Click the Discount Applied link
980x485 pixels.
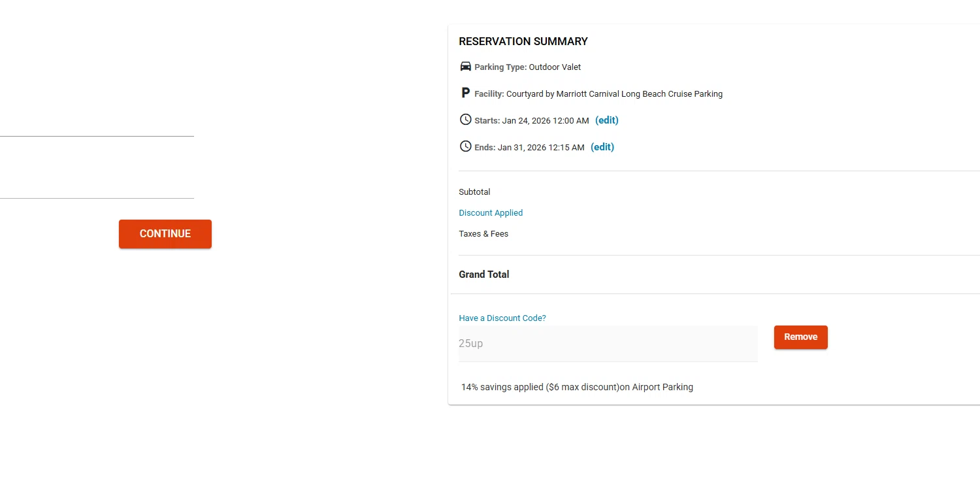pos(491,213)
